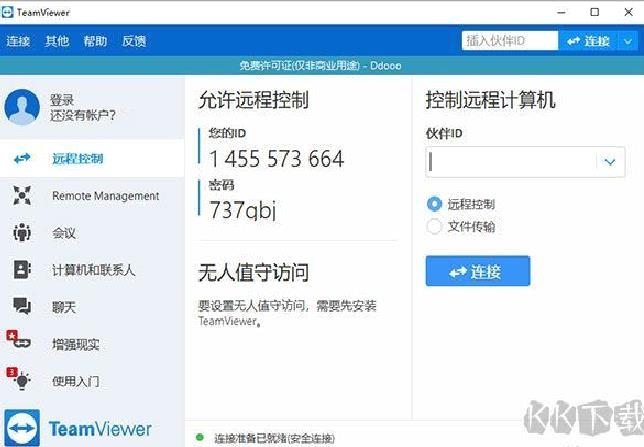Image resolution: width=644 pixels, height=447 pixels.
Task: Expand the 伙伴ID dropdown arrow
Action: 610,162
